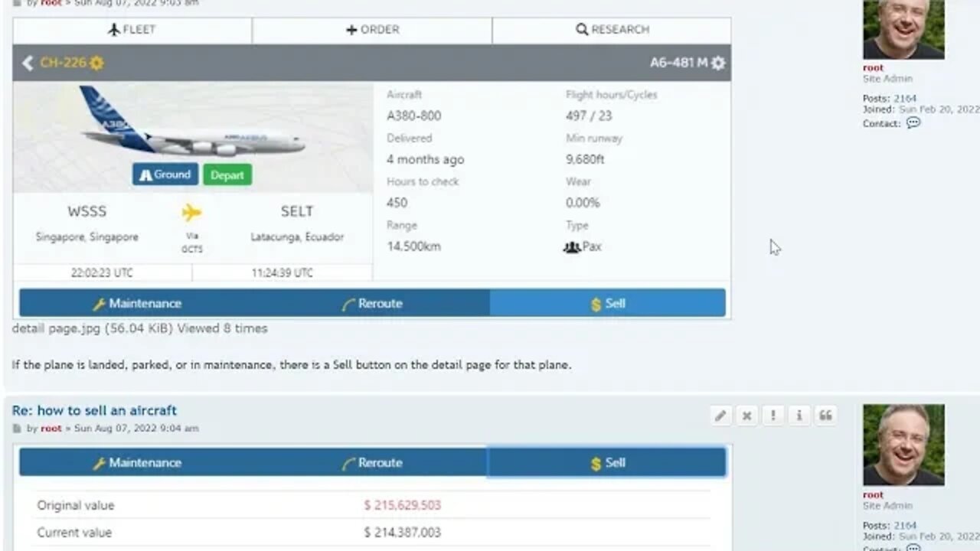
Task: Delete post using the X icon
Action: click(x=746, y=416)
